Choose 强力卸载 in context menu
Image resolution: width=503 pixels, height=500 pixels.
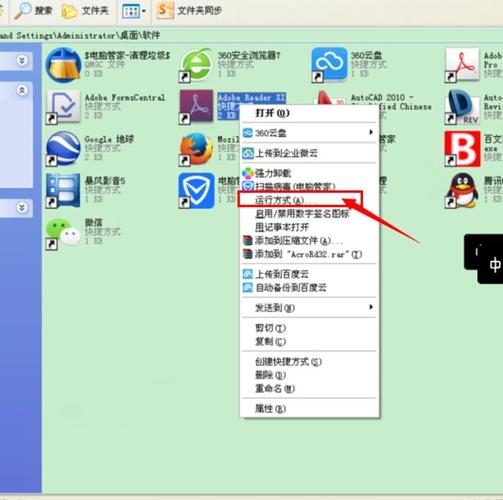coord(310,173)
